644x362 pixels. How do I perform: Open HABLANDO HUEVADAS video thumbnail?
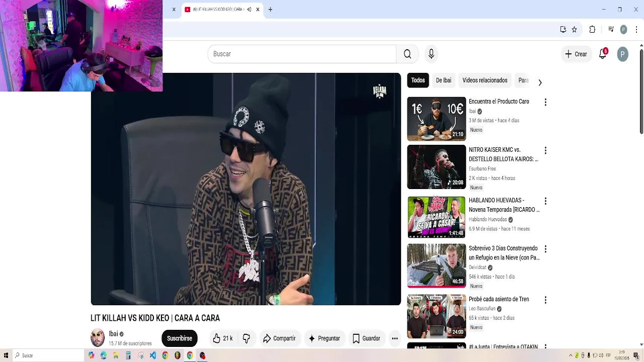pos(436,217)
